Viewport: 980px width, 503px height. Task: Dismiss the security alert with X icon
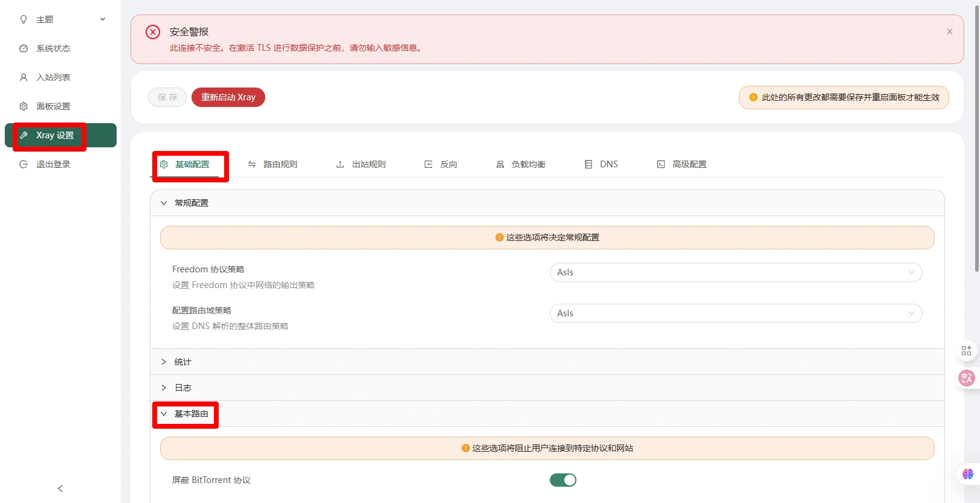[949, 31]
